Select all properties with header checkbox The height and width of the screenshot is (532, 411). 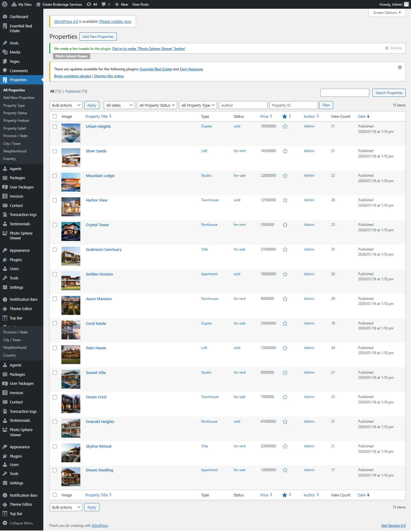point(55,116)
